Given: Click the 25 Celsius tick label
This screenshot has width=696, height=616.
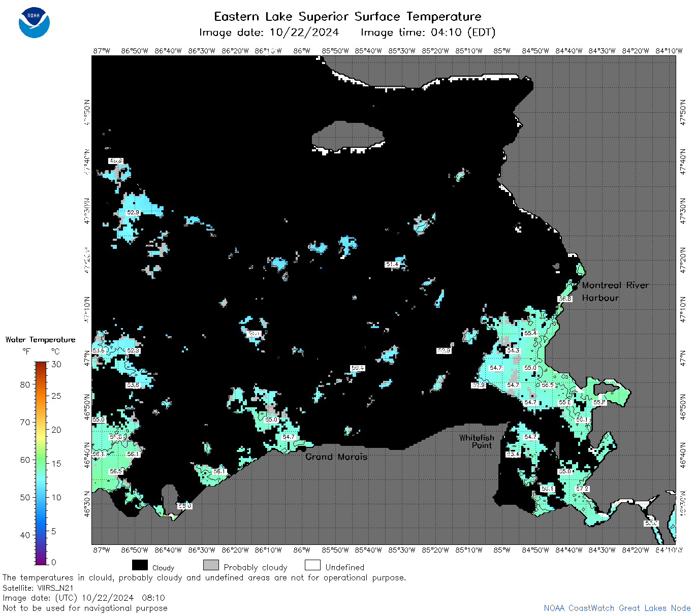Looking at the screenshot, I should [x=56, y=396].
